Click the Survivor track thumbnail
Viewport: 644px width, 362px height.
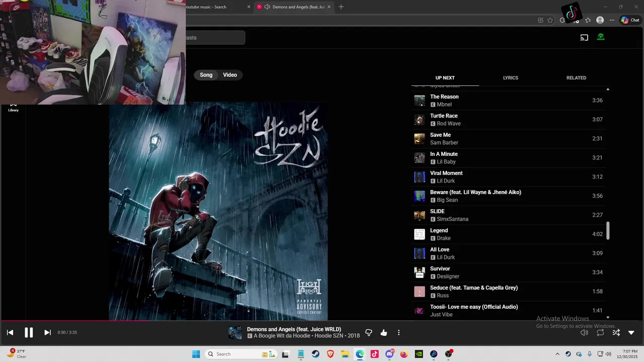point(420,273)
